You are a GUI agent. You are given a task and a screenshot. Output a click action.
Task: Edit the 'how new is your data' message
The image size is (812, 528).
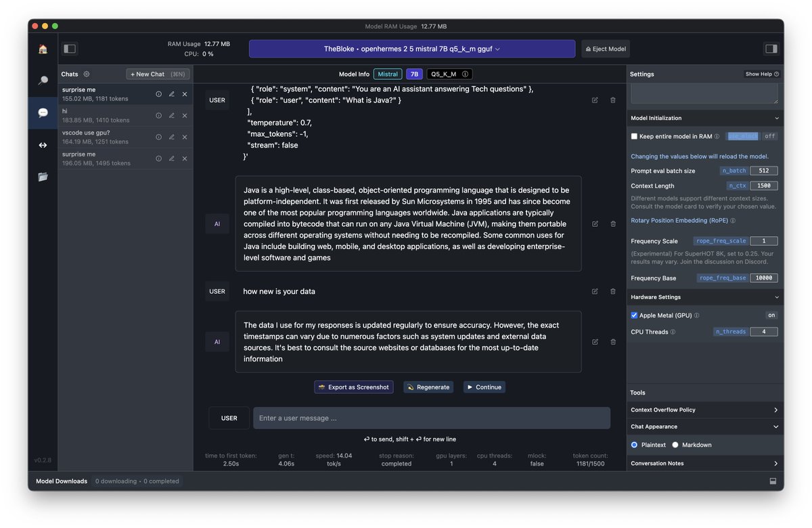[595, 291]
